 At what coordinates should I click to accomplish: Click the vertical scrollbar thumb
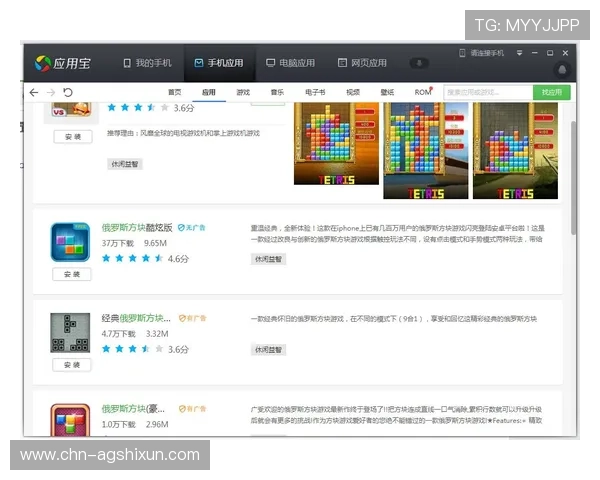[x=573, y=178]
